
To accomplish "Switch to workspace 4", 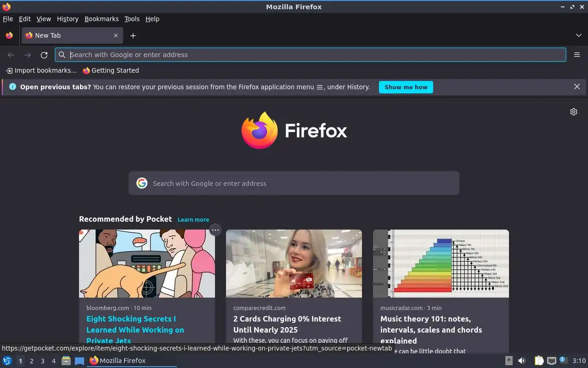I will pyautogui.click(x=54, y=361).
